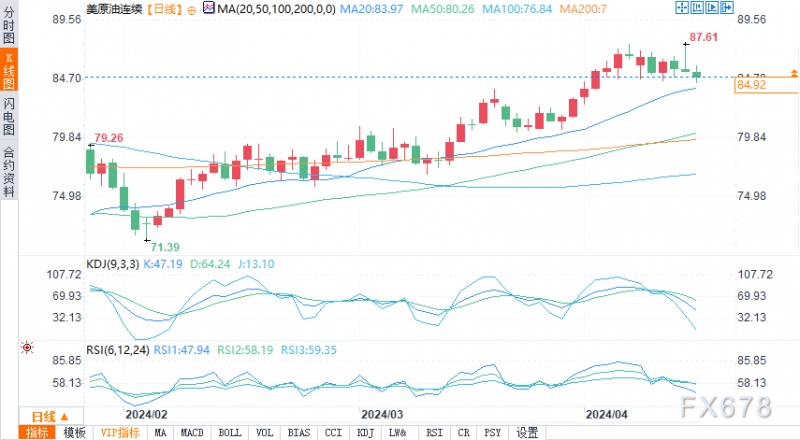Click the MA indicator chart icon
800x440 pixels.
pyautogui.click(x=209, y=8)
